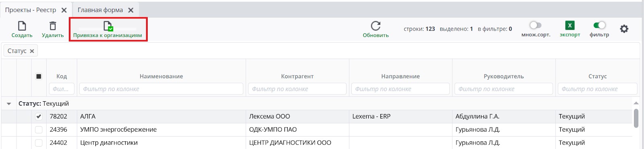Screen dimensions: 644x149
Task: Check the УМПО энергосбережение row checkbox
Action: [x=39, y=130]
